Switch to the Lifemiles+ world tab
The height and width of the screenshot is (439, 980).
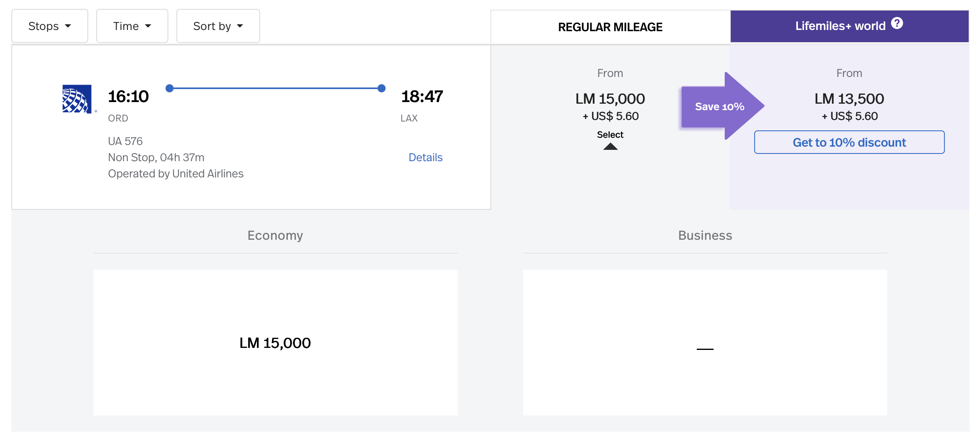coord(850,26)
